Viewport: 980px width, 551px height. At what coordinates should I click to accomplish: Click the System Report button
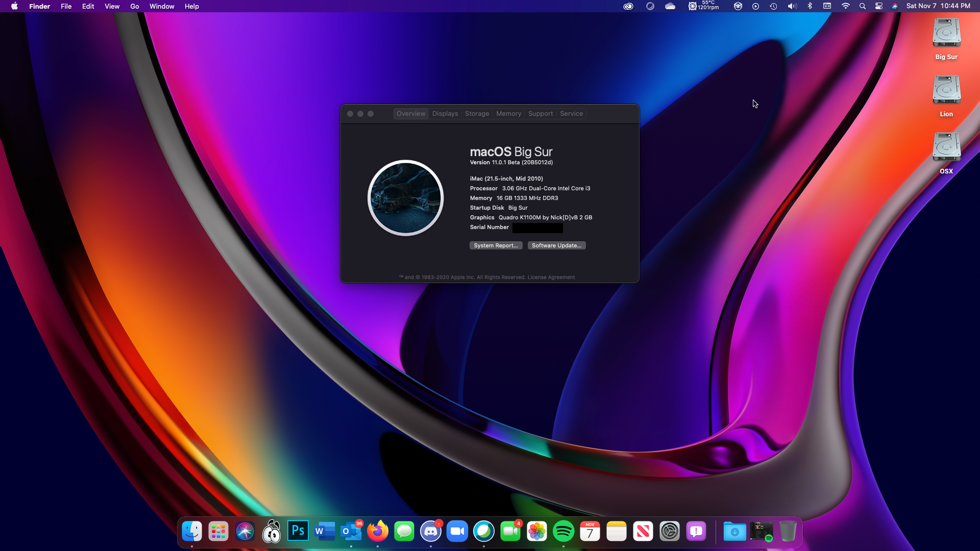click(496, 245)
